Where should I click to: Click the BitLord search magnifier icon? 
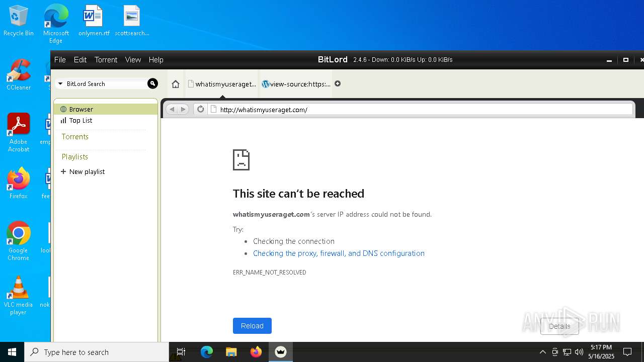(x=152, y=83)
